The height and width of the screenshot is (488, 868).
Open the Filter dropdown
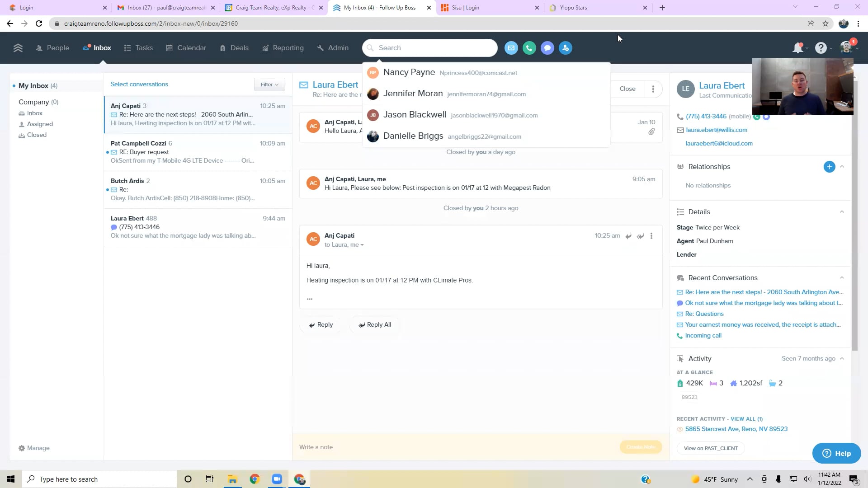[269, 84]
